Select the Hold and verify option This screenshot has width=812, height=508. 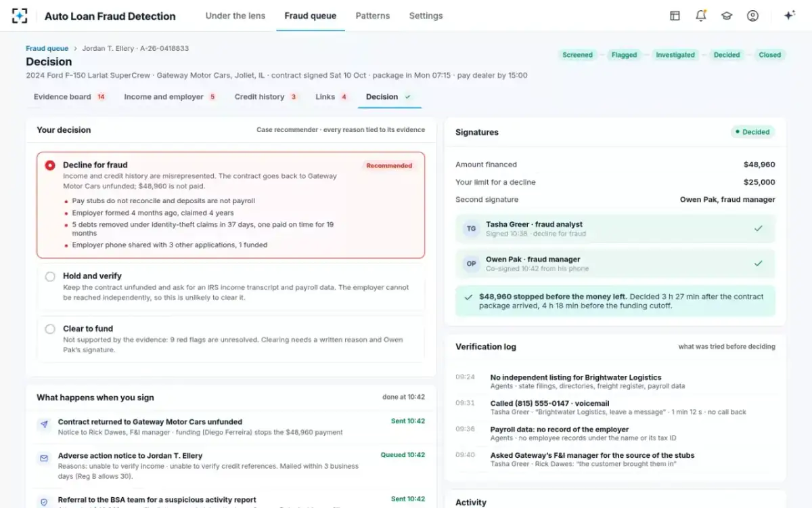pos(231,287)
